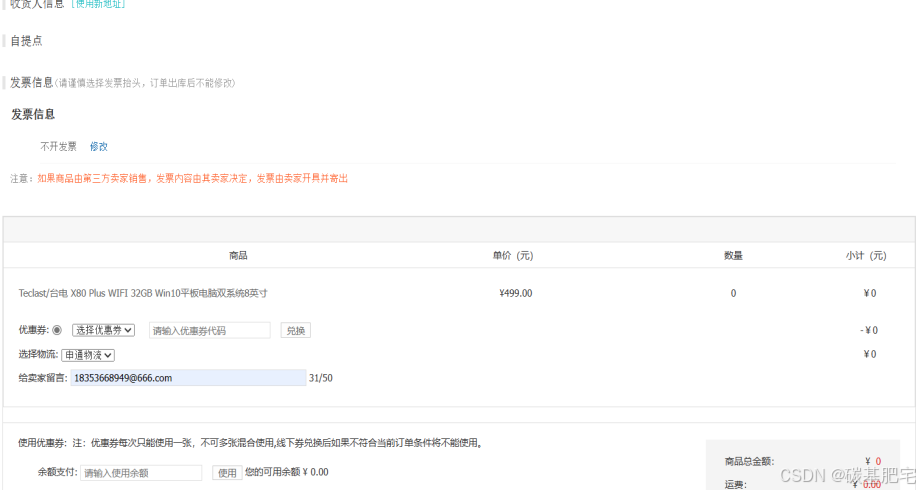The width and height of the screenshot is (920, 491).
Task: Open the 选择优惠券 dropdown
Action: 103,330
